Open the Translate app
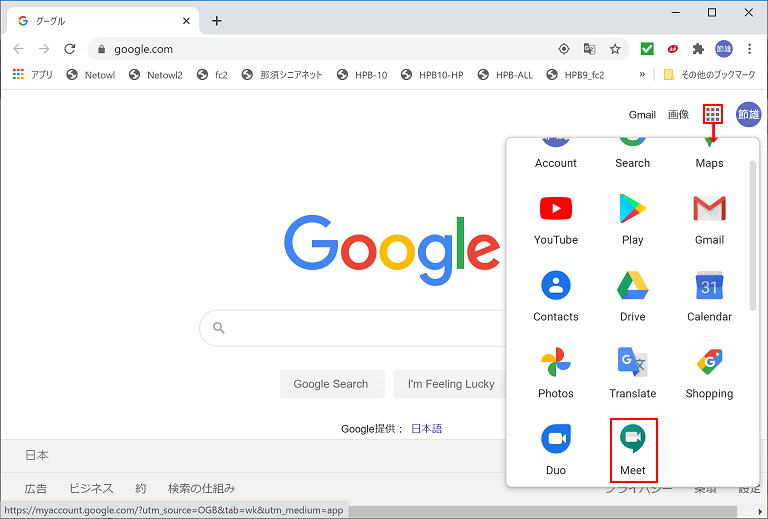Screen dimensions: 768x519 coord(632,374)
